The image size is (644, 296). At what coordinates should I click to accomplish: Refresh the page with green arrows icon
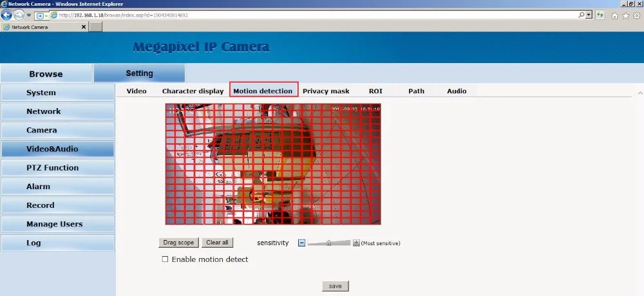(x=600, y=15)
